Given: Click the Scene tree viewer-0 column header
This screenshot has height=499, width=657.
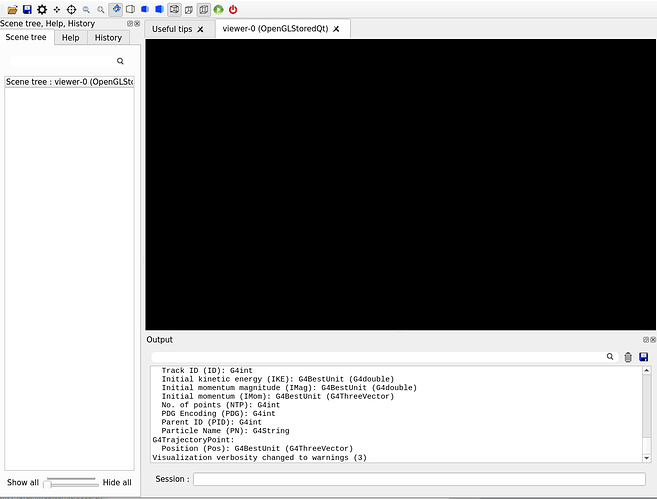Looking at the screenshot, I should click(x=70, y=82).
